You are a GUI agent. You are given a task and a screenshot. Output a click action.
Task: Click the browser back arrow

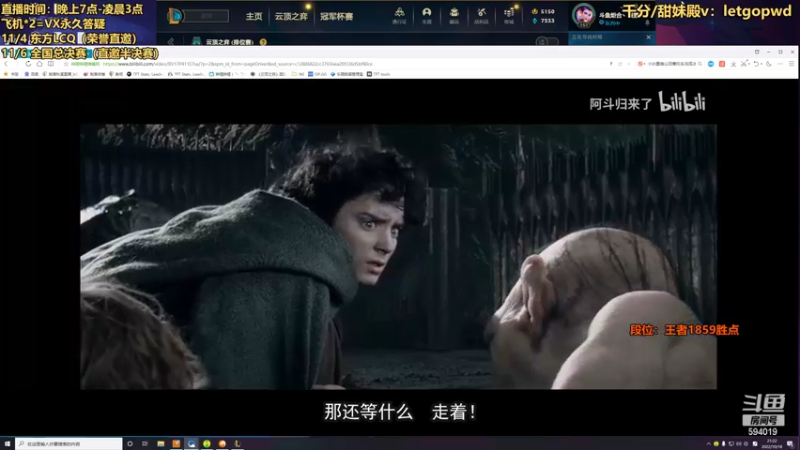[x=6, y=64]
